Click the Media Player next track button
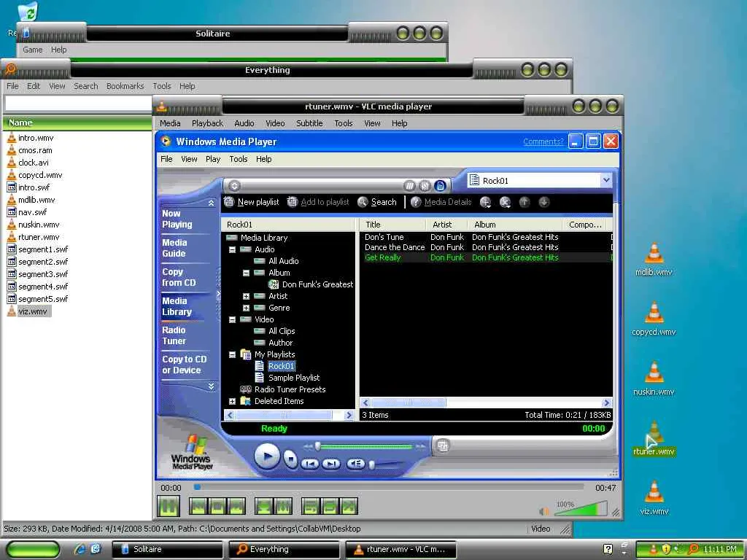The height and width of the screenshot is (560, 747). [x=331, y=463]
